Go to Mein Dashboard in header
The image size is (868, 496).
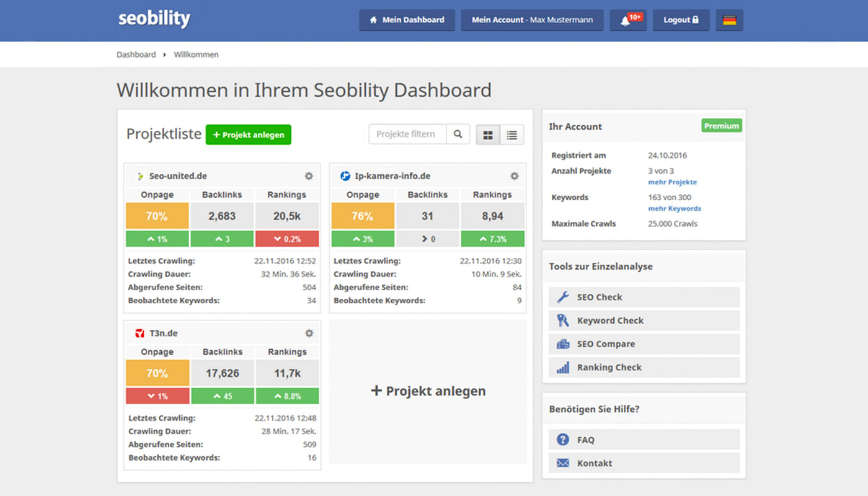pos(407,20)
